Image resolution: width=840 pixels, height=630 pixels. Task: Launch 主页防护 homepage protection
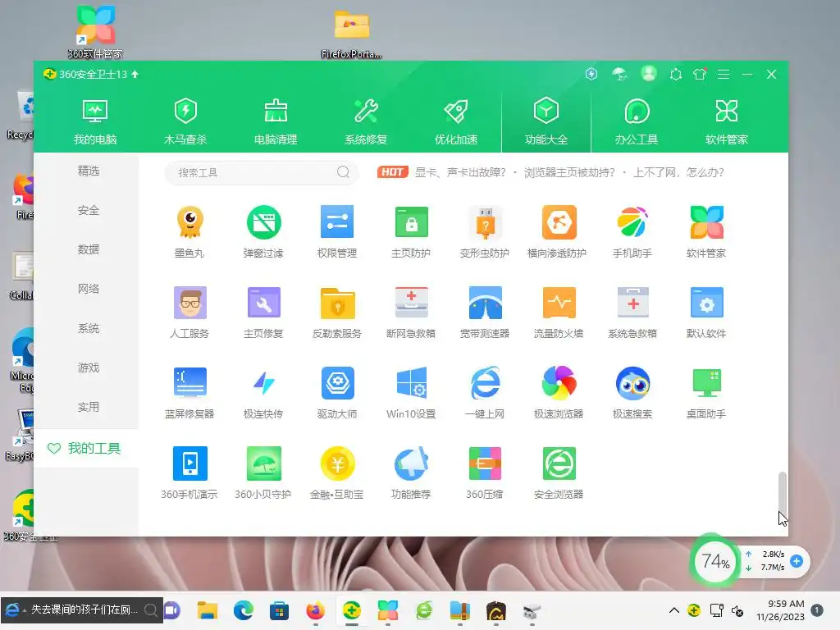411,231
